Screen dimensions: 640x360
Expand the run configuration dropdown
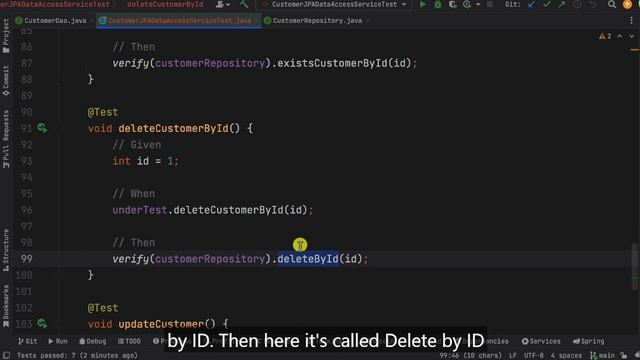(404, 4)
